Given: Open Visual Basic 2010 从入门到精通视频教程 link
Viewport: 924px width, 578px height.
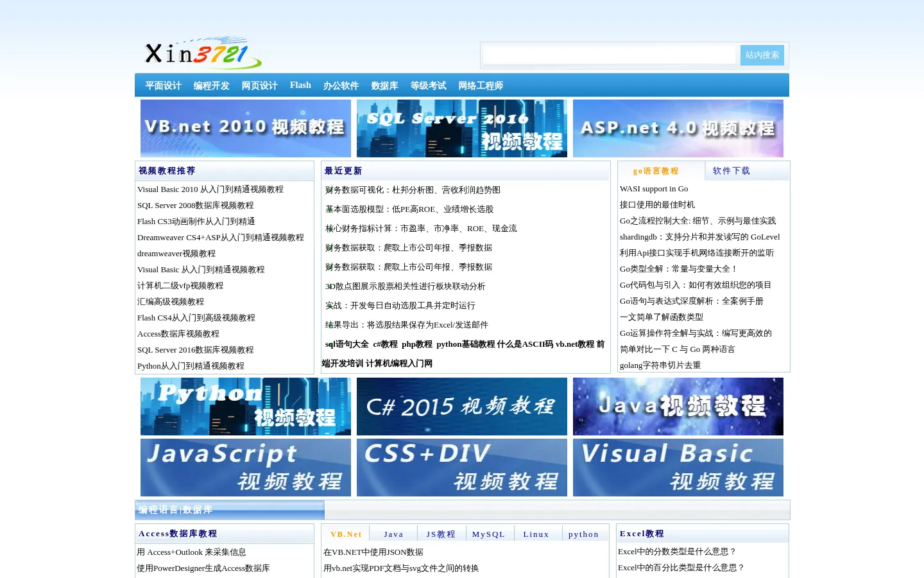Looking at the screenshot, I should (x=210, y=189).
